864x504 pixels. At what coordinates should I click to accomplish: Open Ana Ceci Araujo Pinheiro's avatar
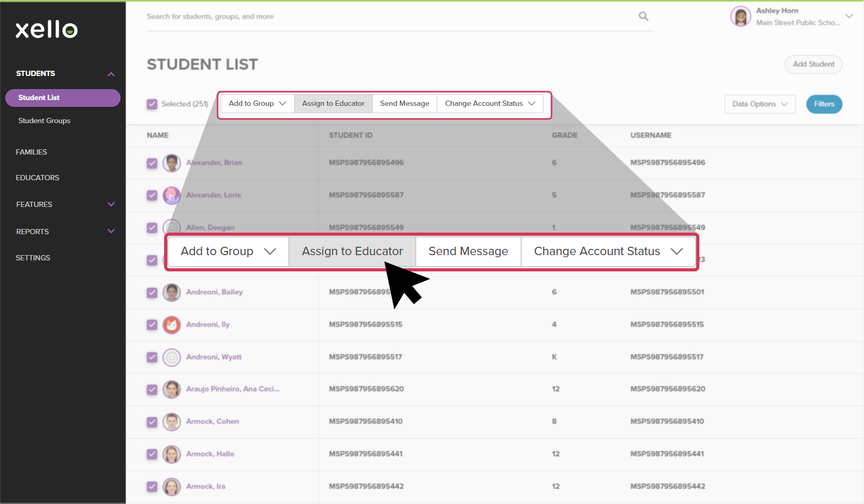171,389
